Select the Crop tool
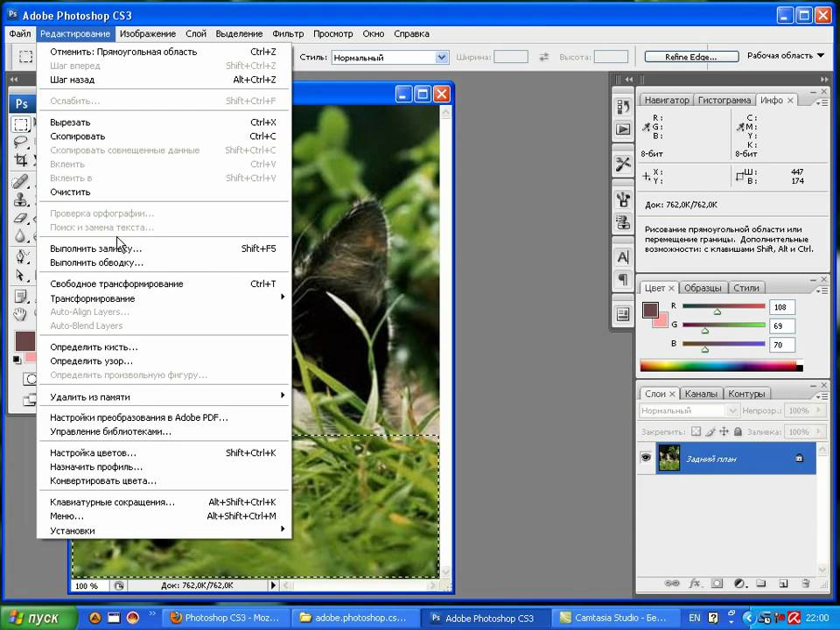 tap(21, 159)
